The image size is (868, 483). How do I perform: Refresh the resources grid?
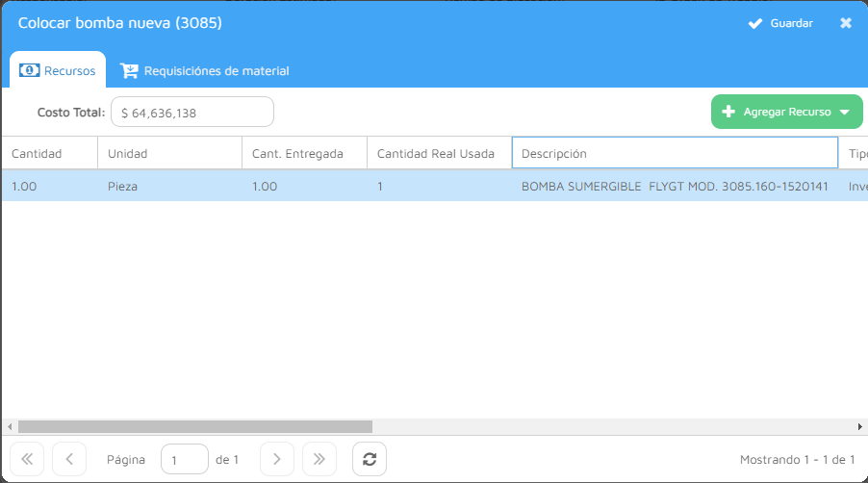[370, 460]
